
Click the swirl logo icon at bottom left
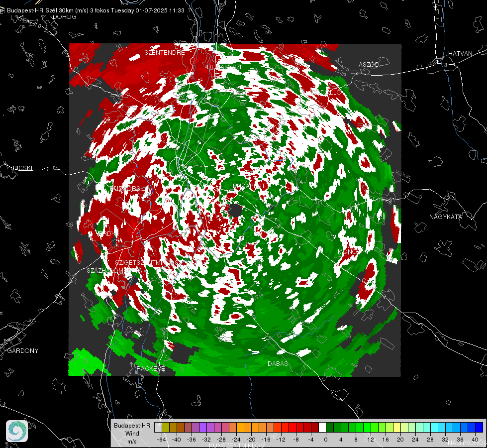pyautogui.click(x=17, y=431)
